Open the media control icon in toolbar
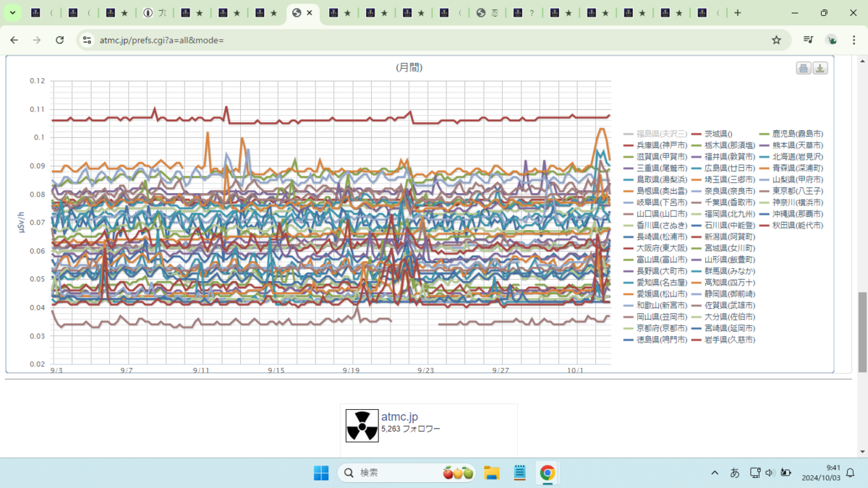The width and height of the screenshot is (868, 488). (x=809, y=40)
